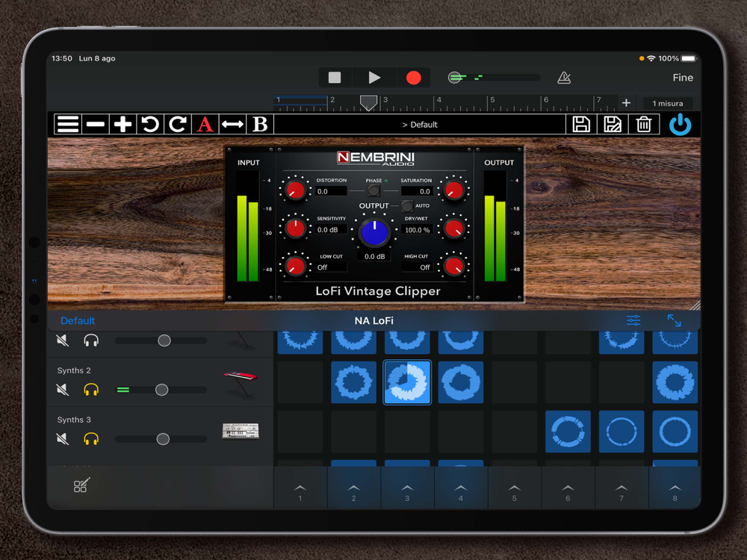Click the Synths 3 volume slider

pos(161,438)
